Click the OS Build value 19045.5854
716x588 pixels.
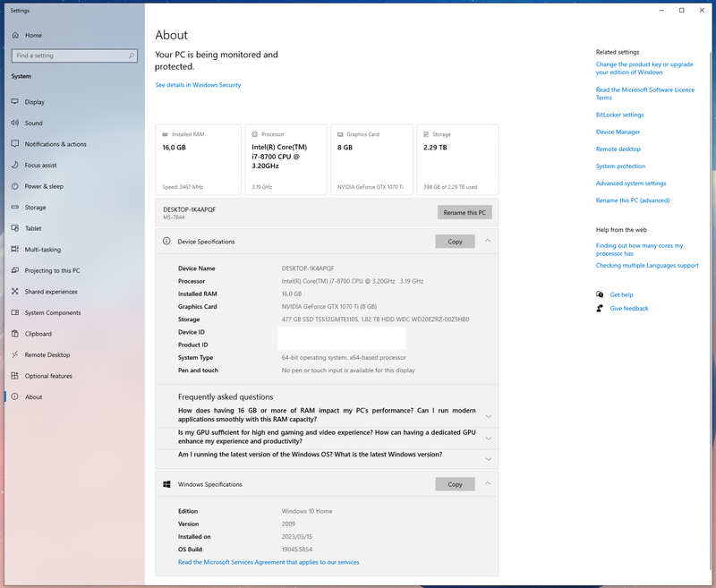click(297, 550)
